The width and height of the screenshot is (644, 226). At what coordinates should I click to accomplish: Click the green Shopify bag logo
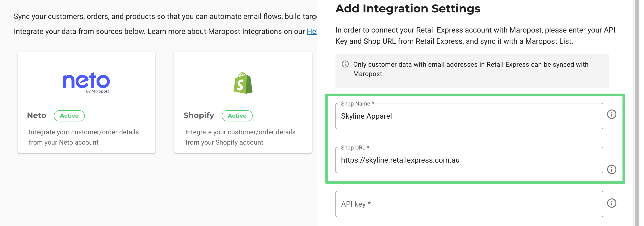click(243, 83)
